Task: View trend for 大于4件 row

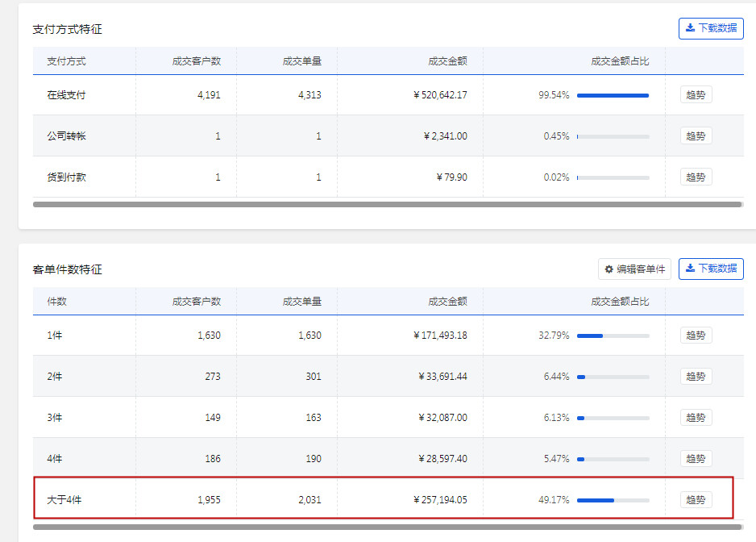Action: (x=696, y=499)
